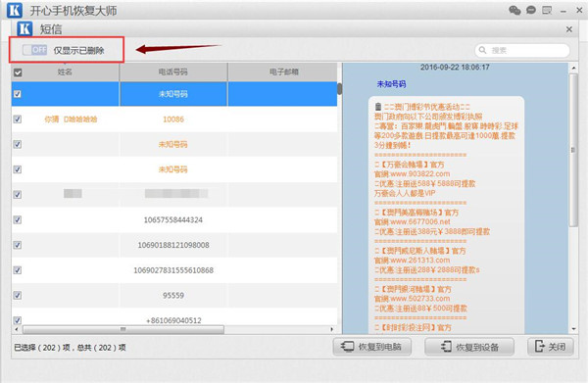Click the www.6677006.net link in message
This screenshot has height=383, width=588.
420,221
